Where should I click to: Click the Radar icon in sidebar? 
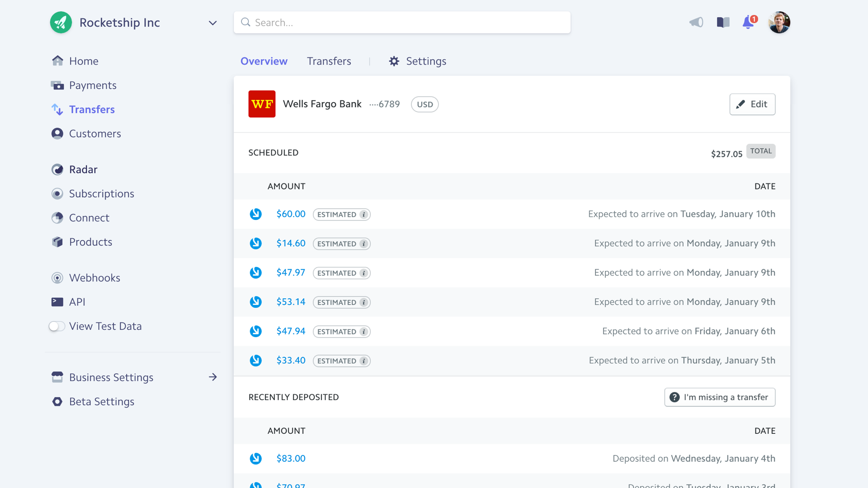(57, 169)
